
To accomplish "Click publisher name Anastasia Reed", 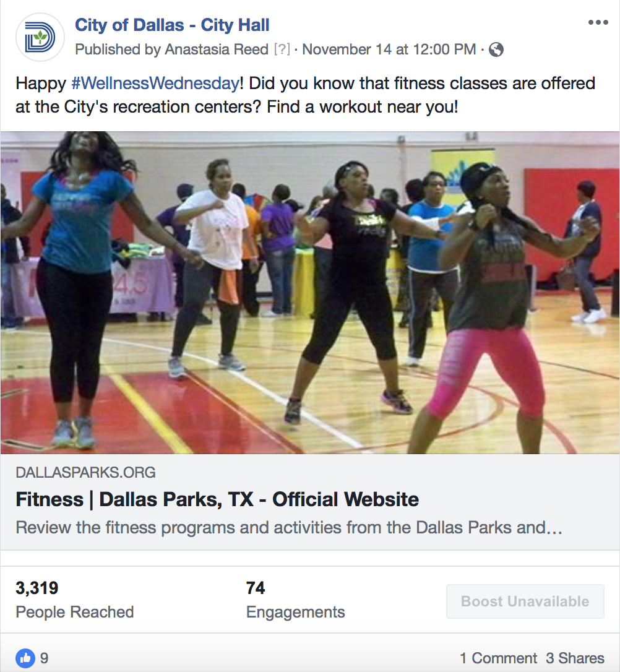I will pos(217,50).
